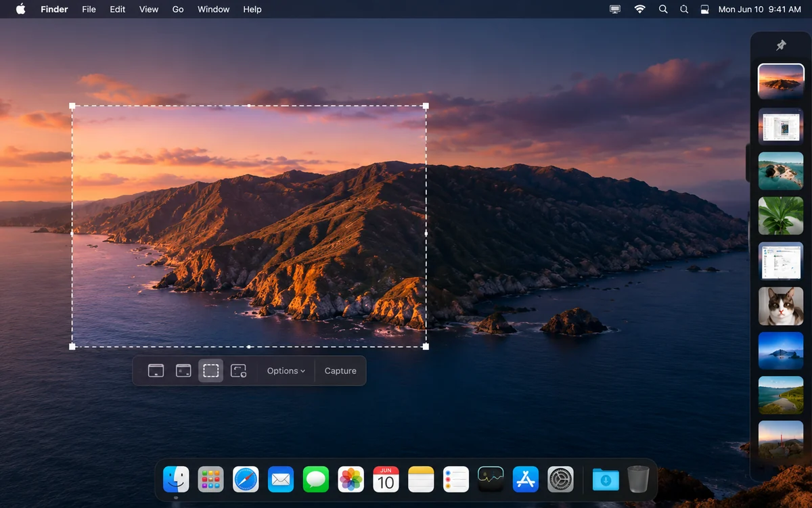Click the bottom-right corner handle of the selection

point(426,346)
